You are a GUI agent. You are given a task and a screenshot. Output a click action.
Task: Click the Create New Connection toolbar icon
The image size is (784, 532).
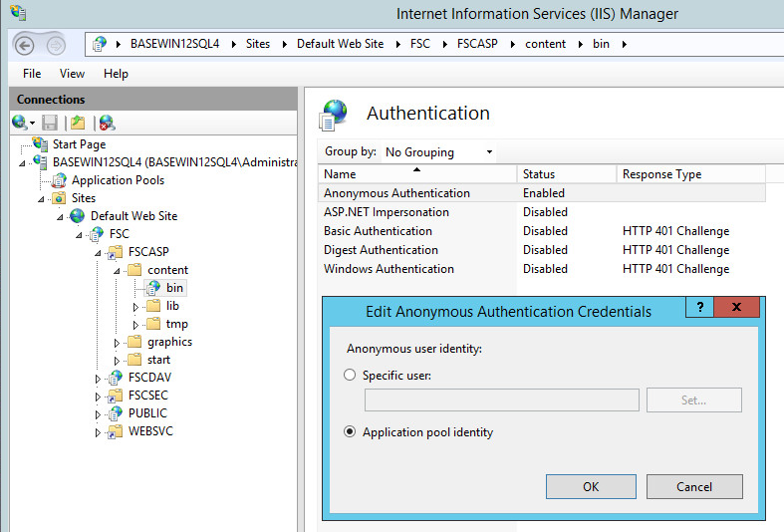(x=20, y=123)
